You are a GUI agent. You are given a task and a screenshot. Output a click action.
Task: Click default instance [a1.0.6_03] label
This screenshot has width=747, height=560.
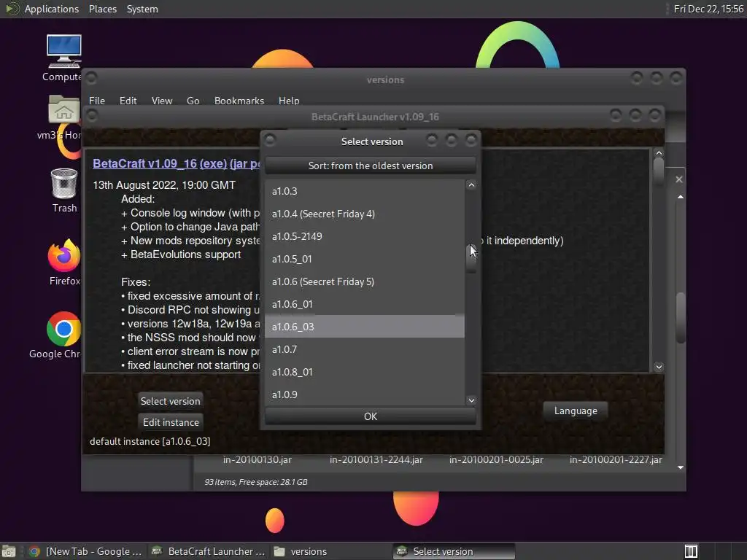click(x=150, y=441)
